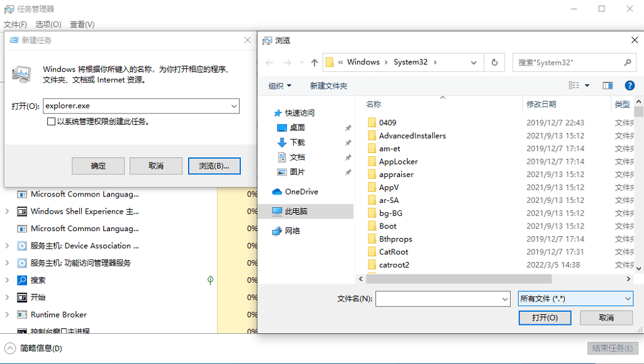Open recent locations dropdown arrow

click(302, 62)
